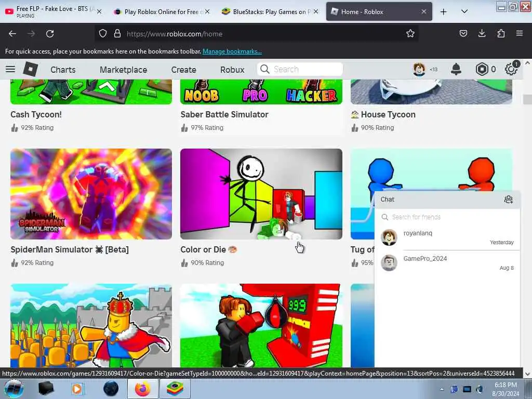Open the Create menu
532x399 pixels.
point(183,70)
